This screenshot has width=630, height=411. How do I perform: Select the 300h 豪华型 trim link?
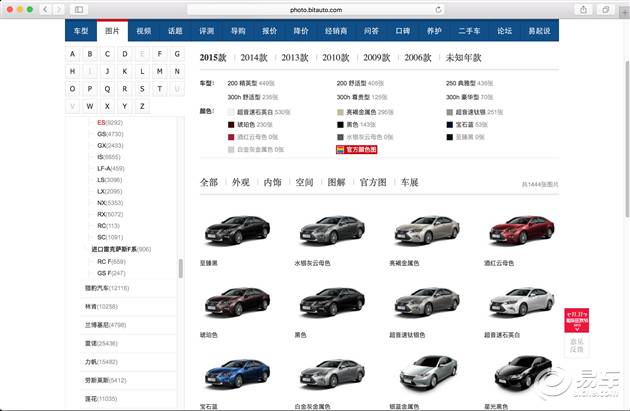point(462,97)
